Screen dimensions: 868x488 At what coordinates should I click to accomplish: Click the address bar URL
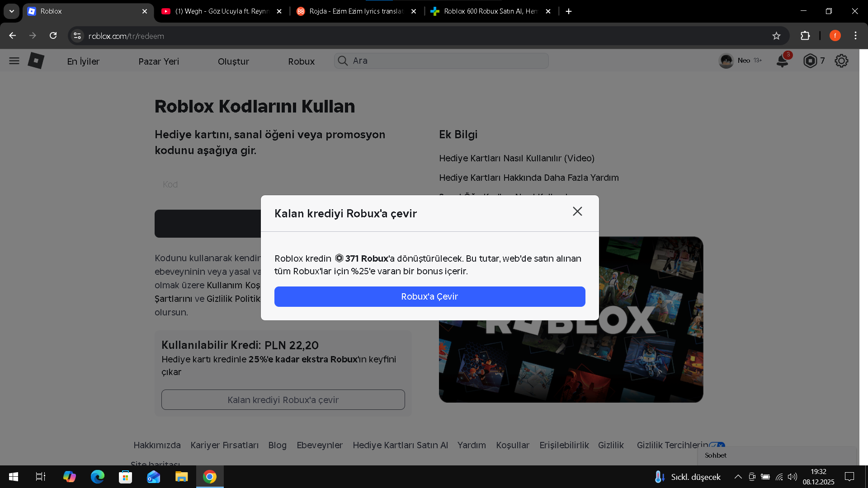(x=126, y=36)
